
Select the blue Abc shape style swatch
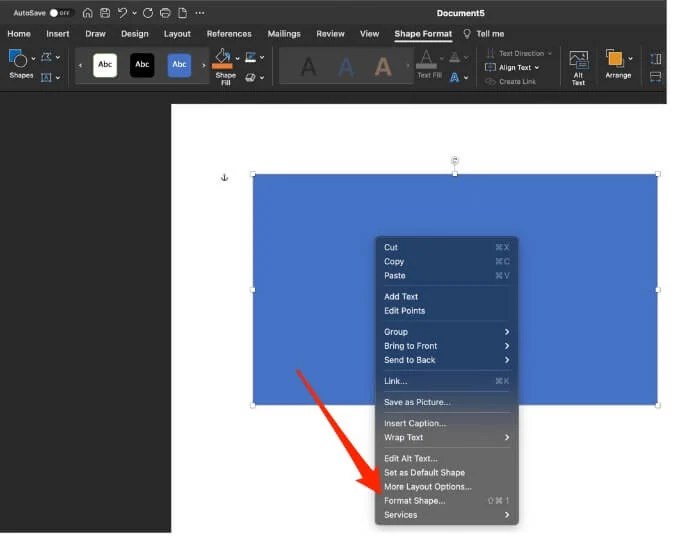[179, 65]
